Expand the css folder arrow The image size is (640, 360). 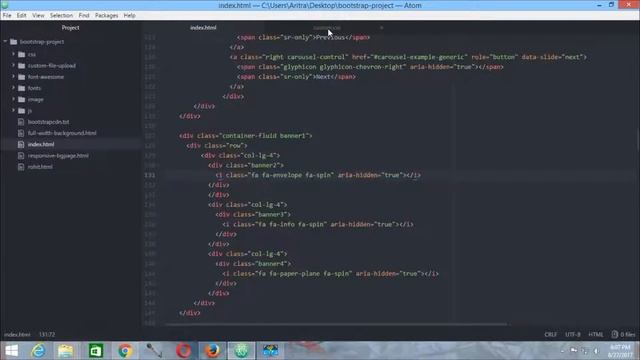[13, 54]
